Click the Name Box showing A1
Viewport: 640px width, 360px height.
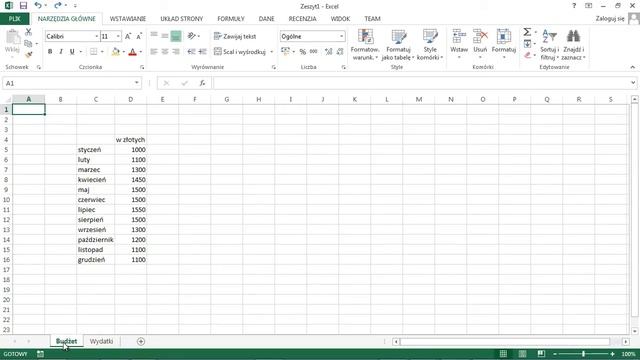pyautogui.click(x=72, y=83)
